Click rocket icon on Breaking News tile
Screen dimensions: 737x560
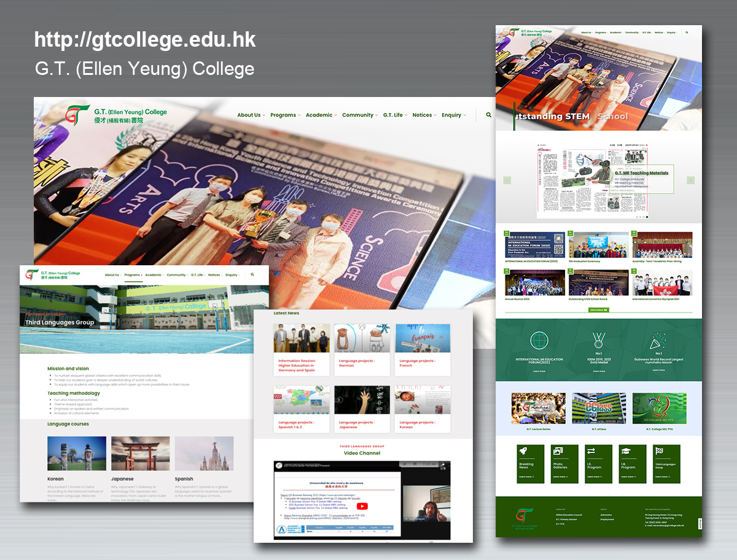(x=523, y=451)
